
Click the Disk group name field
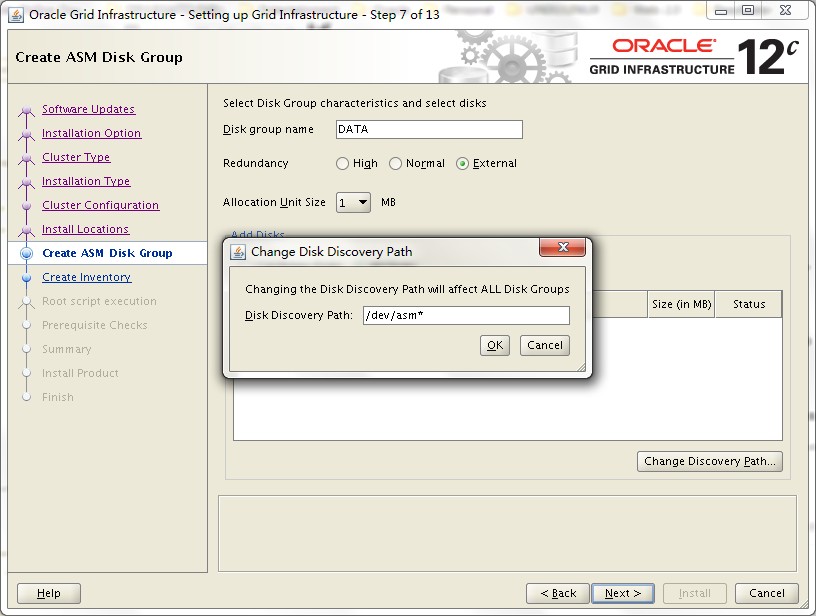(429, 130)
